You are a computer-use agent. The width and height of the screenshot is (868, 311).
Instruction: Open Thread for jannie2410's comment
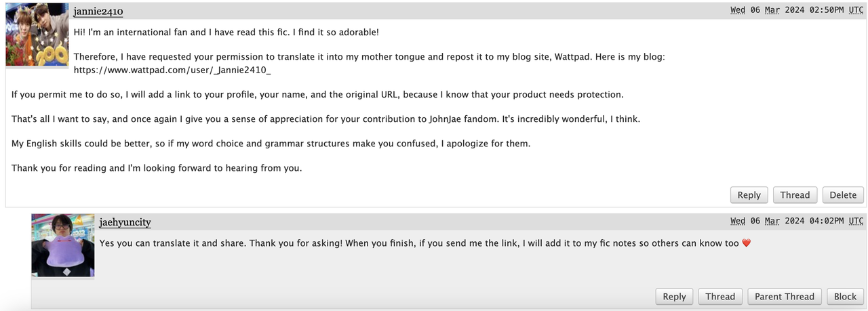coord(795,195)
